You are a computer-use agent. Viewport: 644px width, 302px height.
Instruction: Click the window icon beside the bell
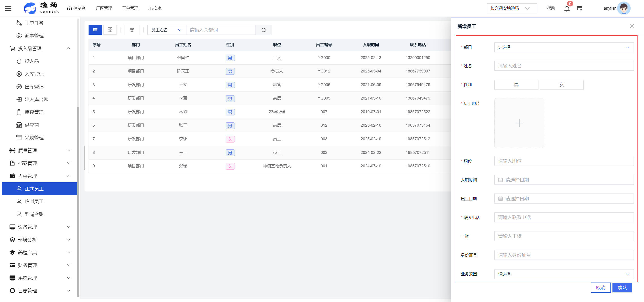(x=580, y=9)
